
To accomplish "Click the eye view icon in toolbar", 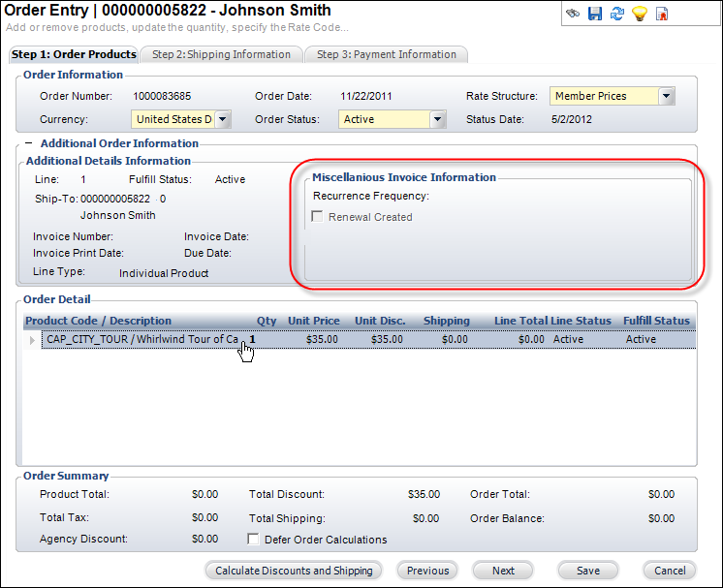I will (573, 14).
